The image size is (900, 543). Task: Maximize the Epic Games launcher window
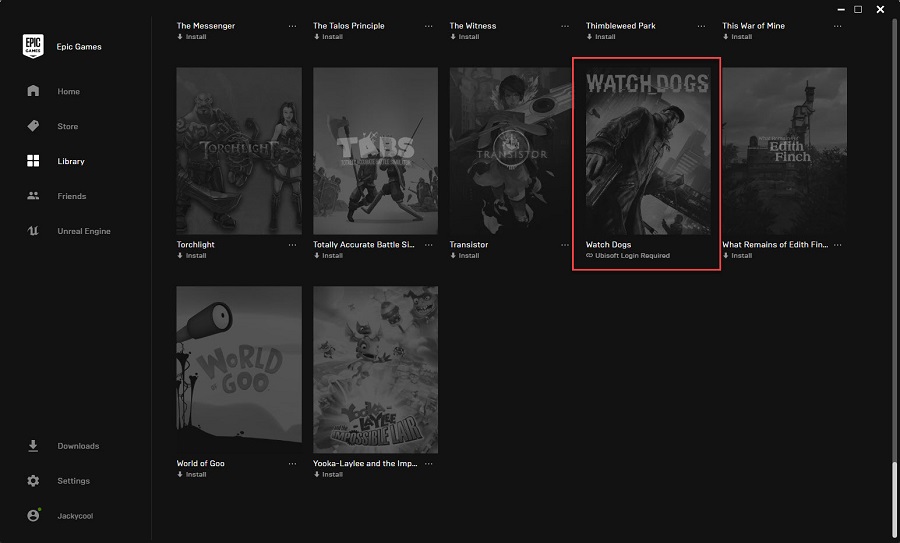pyautogui.click(x=858, y=9)
